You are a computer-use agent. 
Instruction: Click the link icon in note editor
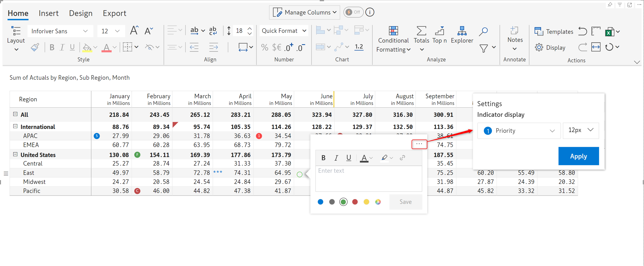coord(402,158)
